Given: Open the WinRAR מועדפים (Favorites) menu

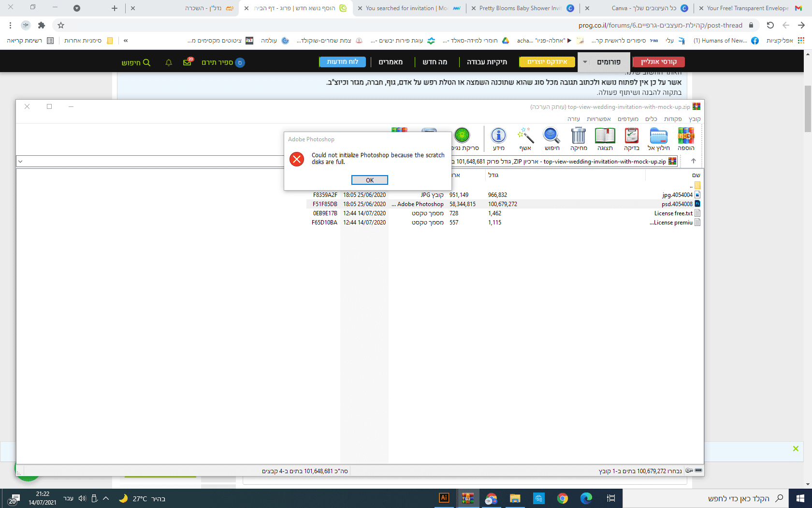Looking at the screenshot, I should [x=628, y=119].
